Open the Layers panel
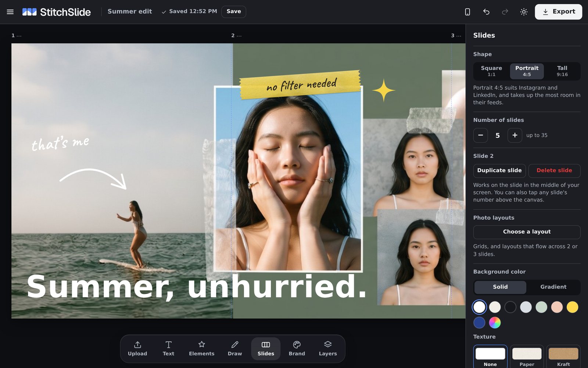Viewport: 588px width, 368px height. click(x=328, y=349)
